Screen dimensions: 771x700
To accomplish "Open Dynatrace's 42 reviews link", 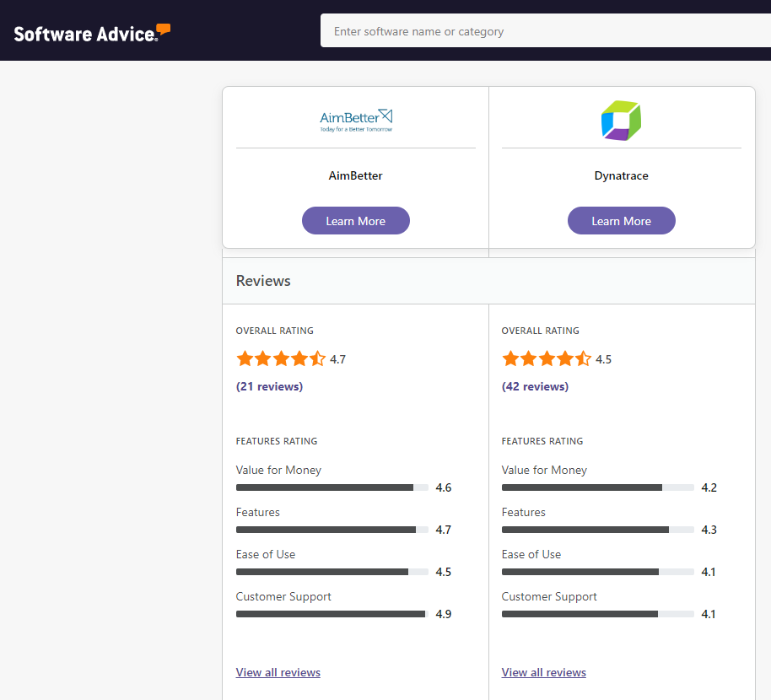I will 535,386.
